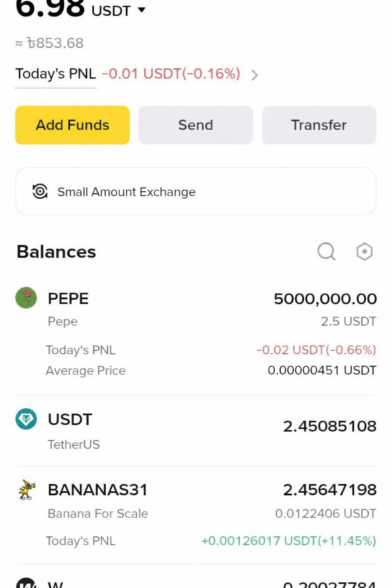Tap the PEPE coin logo

26,298
